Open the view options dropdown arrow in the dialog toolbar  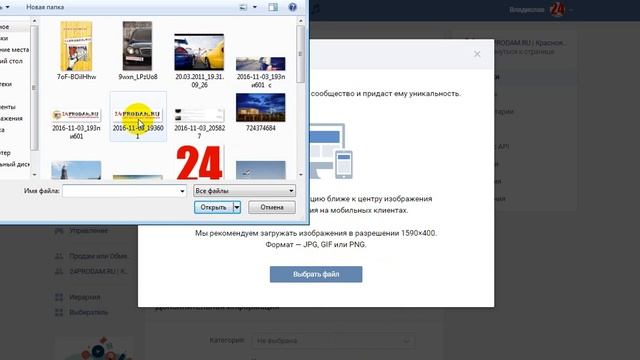255,7
